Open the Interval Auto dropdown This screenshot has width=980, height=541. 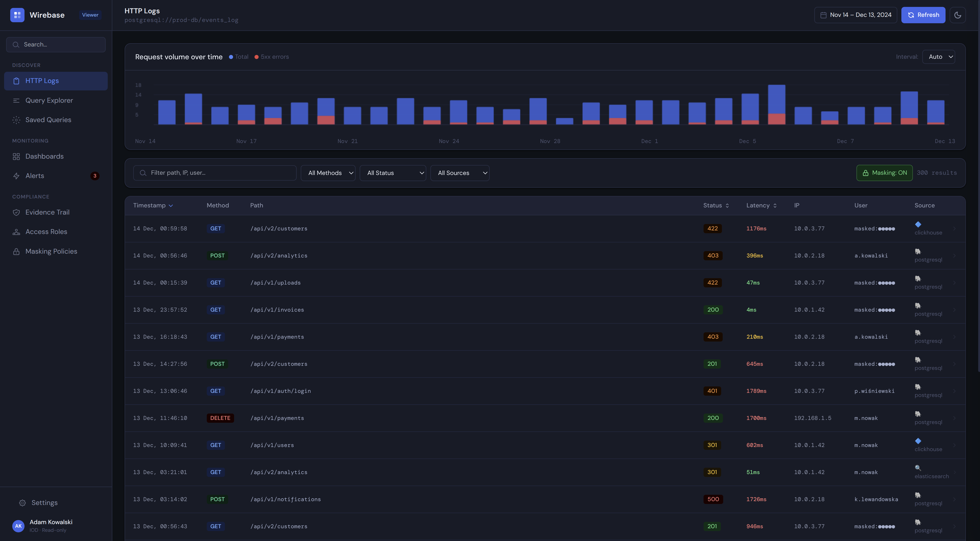[x=939, y=57]
